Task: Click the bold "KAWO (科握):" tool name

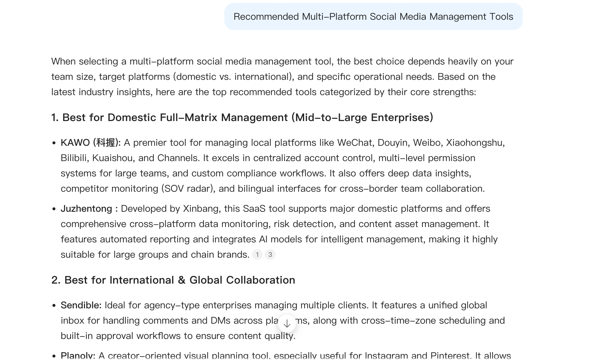Action: (91, 143)
